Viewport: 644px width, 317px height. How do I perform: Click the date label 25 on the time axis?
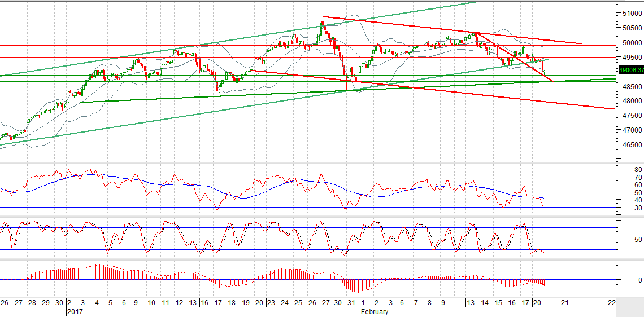click(x=298, y=303)
